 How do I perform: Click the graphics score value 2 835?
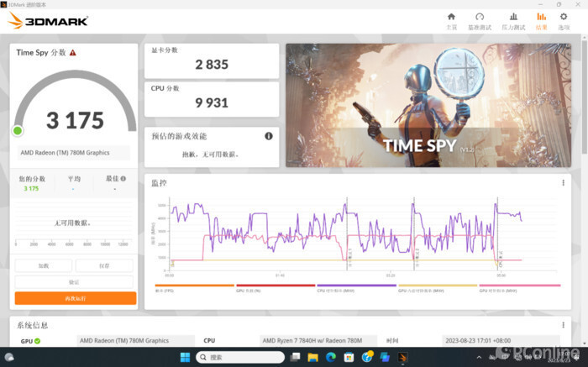tap(212, 65)
